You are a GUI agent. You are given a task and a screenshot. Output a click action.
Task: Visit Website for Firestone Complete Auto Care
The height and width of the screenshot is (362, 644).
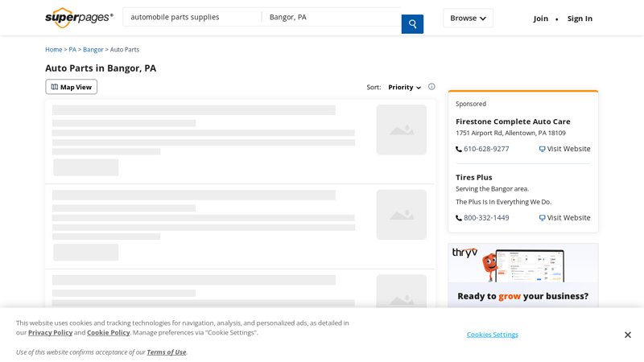[x=564, y=149]
